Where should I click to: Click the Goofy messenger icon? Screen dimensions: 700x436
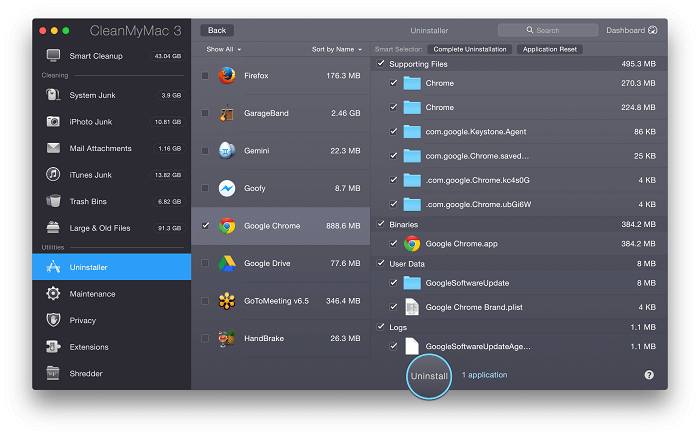click(227, 188)
